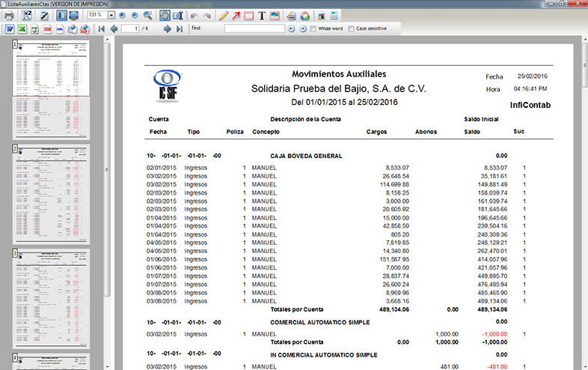Enable Whole word search option
The height and width of the screenshot is (370, 588).
pos(315,28)
